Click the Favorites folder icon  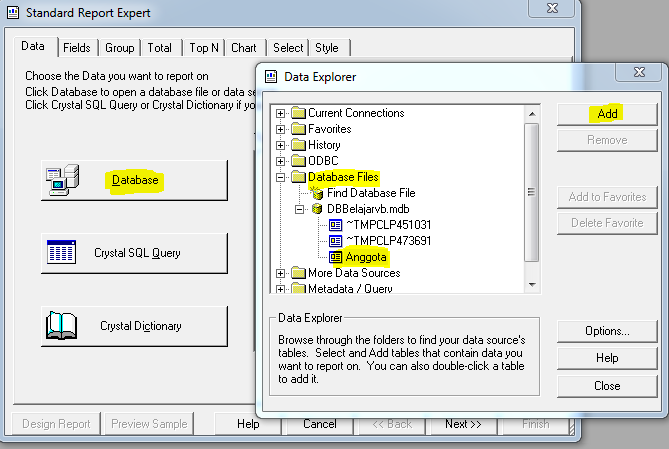(299, 129)
